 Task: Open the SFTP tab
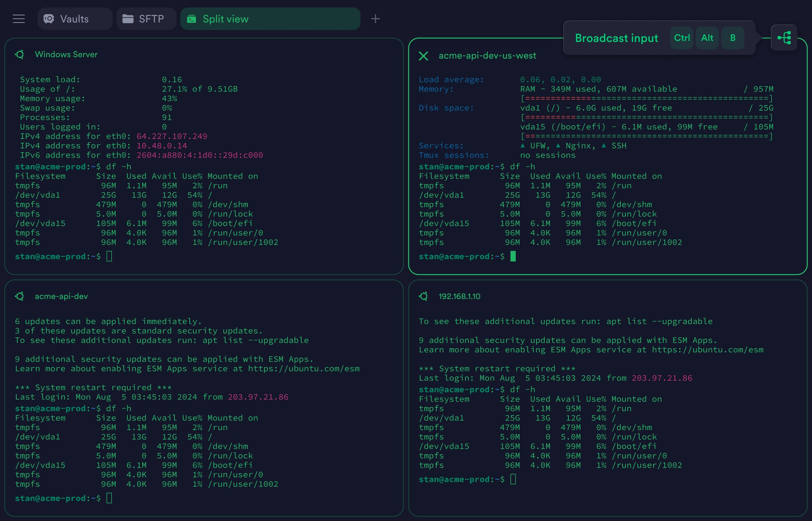[146, 18]
